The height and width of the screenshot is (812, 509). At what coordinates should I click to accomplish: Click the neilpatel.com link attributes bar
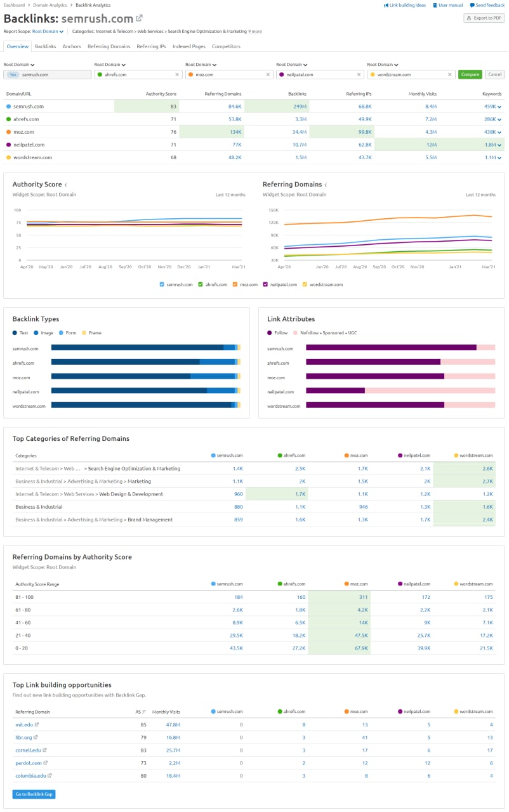click(x=400, y=390)
